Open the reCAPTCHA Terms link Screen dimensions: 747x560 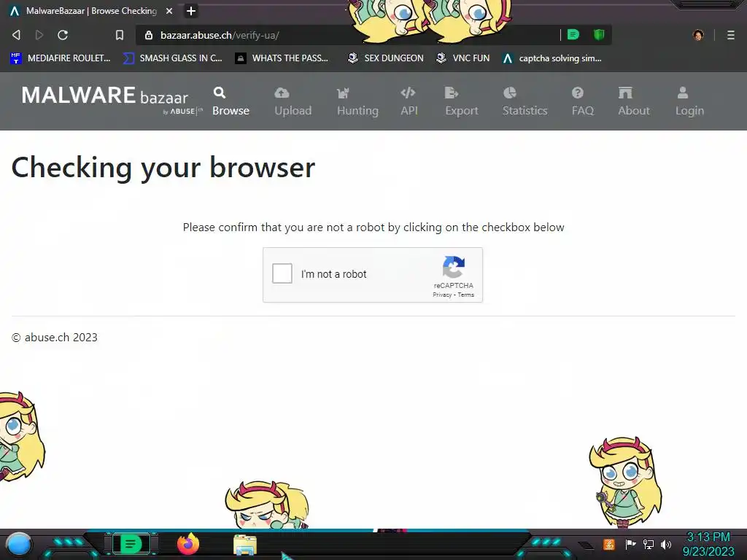coord(466,295)
